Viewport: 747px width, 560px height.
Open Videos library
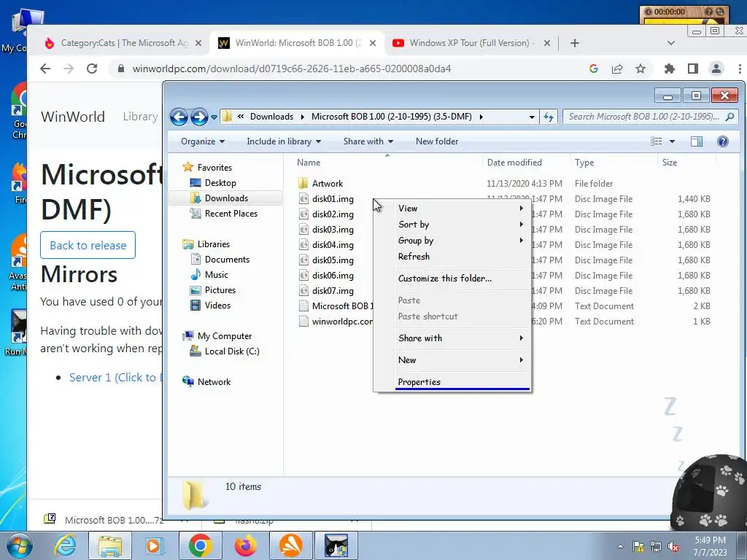[x=210, y=306]
